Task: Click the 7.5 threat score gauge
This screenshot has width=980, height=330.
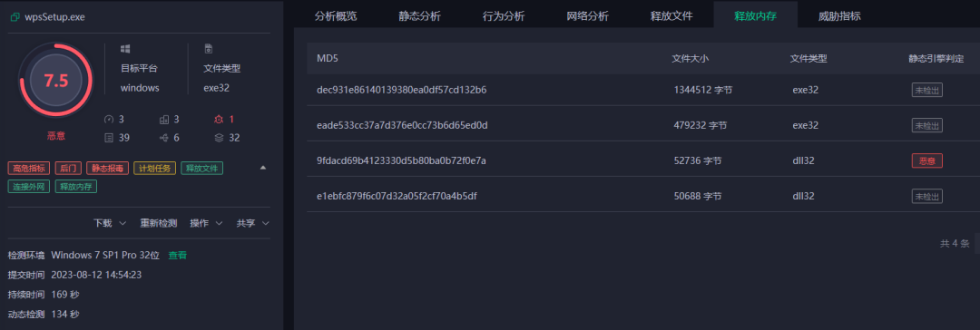Action: (x=55, y=80)
